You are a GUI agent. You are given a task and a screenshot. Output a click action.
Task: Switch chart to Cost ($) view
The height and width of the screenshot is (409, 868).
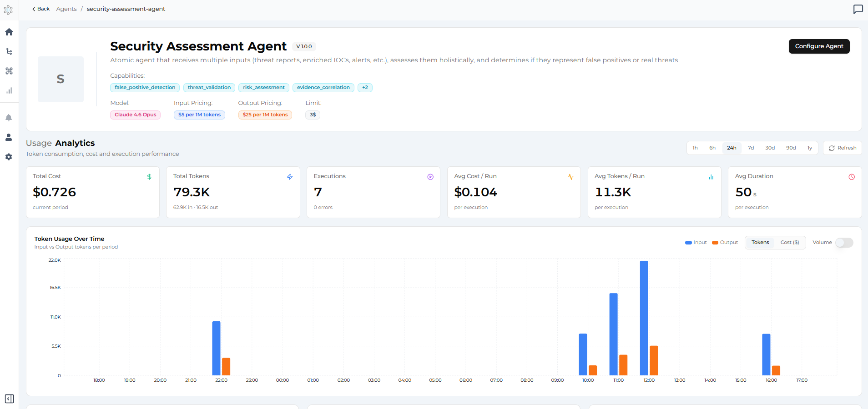[x=790, y=243]
